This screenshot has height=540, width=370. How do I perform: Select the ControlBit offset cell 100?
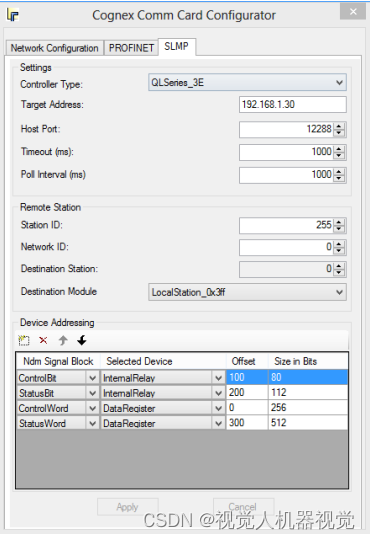247,377
